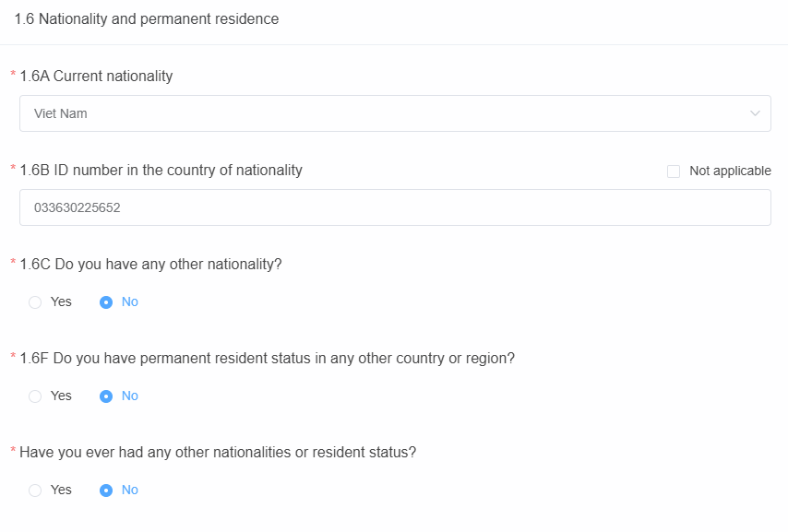Click the ID number input field
The height and width of the screenshot is (532, 788).
pyautogui.click(x=395, y=207)
